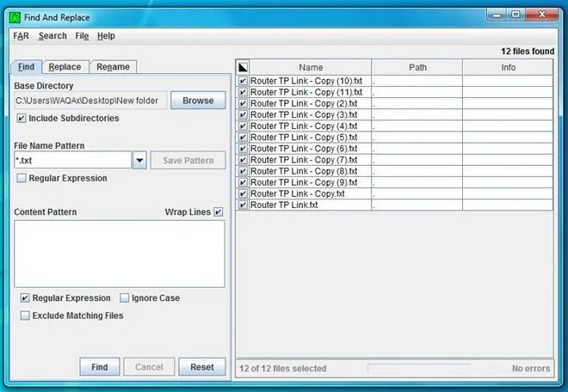Uncheck Router TP Link - Copy (3).txt checkbox
This screenshot has height=392, width=568.
(243, 114)
